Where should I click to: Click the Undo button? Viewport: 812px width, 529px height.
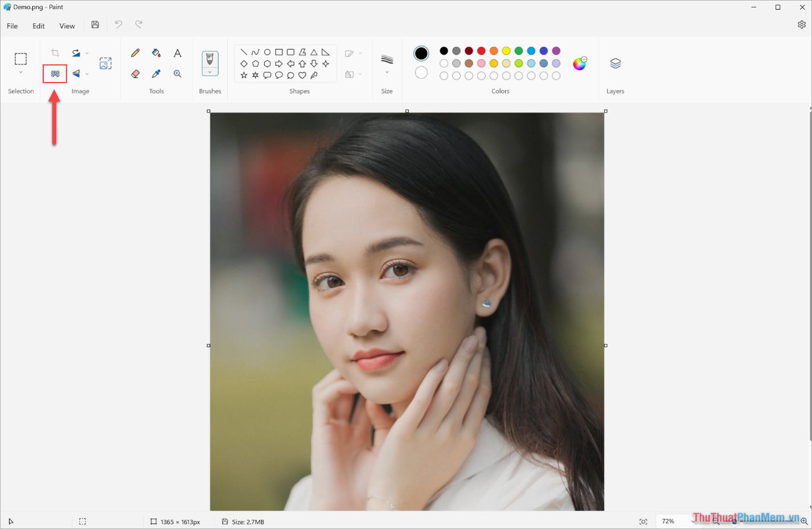coord(118,24)
